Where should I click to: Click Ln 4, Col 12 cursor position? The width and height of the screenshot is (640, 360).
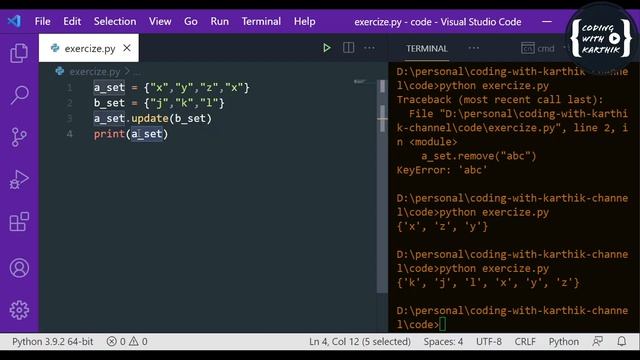click(x=360, y=341)
